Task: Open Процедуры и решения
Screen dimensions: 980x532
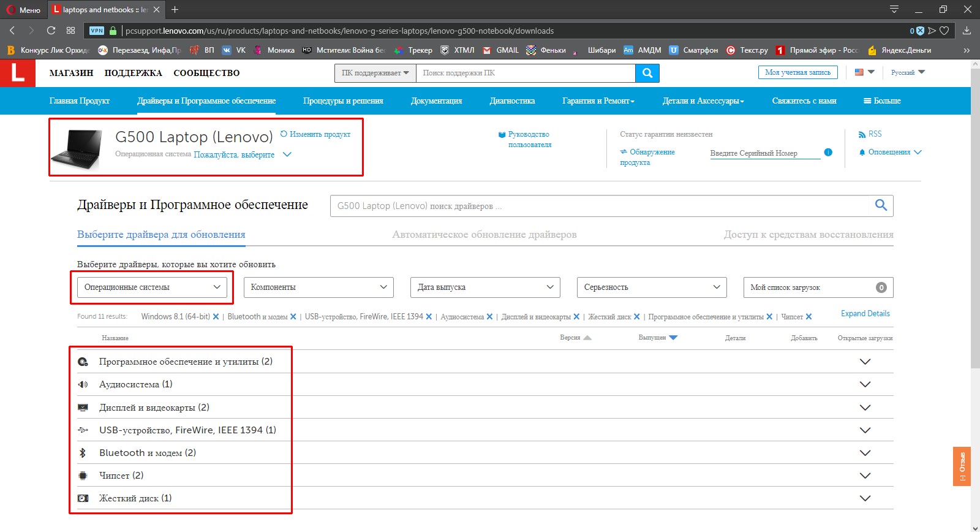Action: 343,101
